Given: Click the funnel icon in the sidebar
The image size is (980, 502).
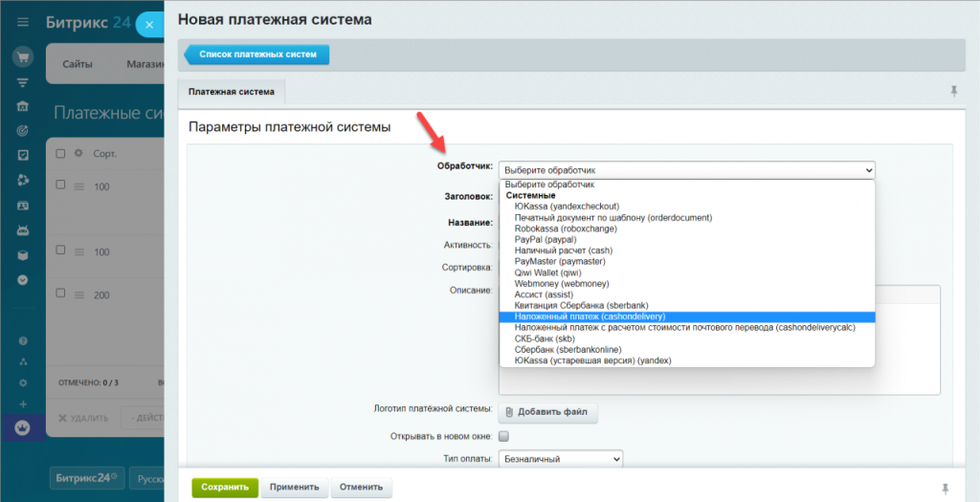Looking at the screenshot, I should [23, 82].
